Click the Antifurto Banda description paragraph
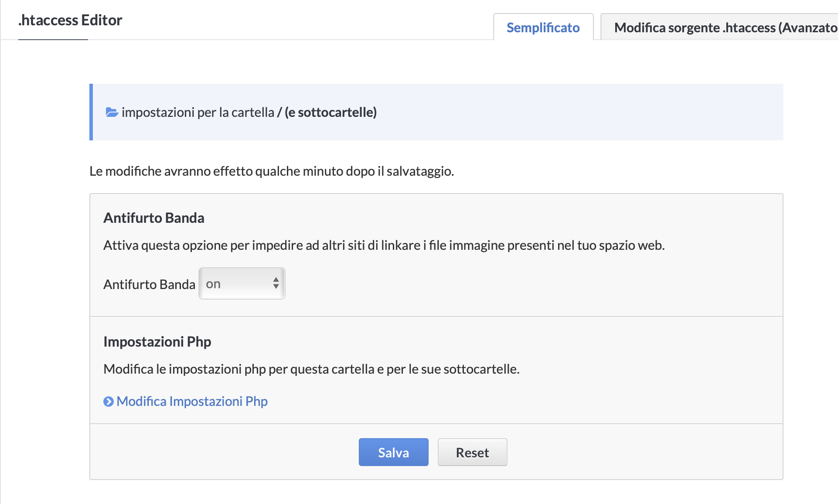Screen dimensions: 838x504 click(384, 245)
